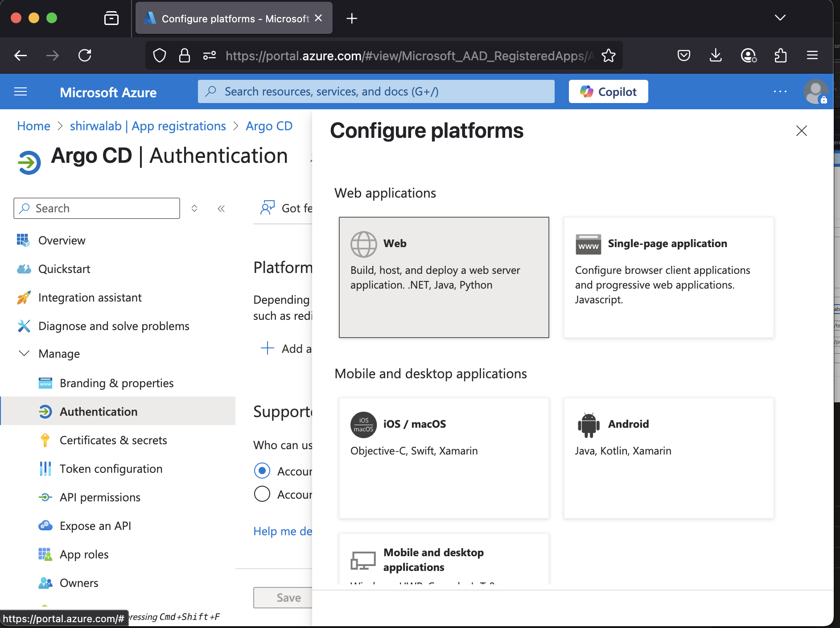This screenshot has width=840, height=628.
Task: Click the browser forward arrow
Action: tap(53, 55)
